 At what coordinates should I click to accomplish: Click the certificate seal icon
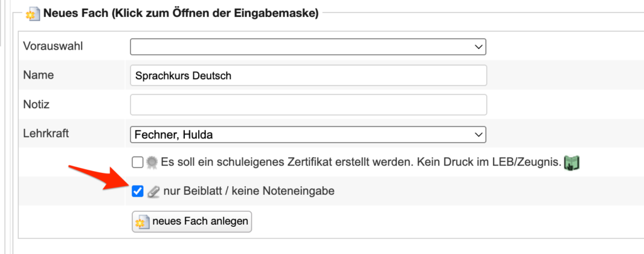152,162
